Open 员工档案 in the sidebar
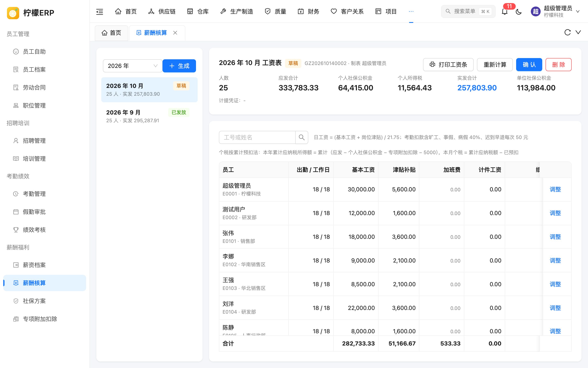Viewport: 588px width, 368px height. 45,70
